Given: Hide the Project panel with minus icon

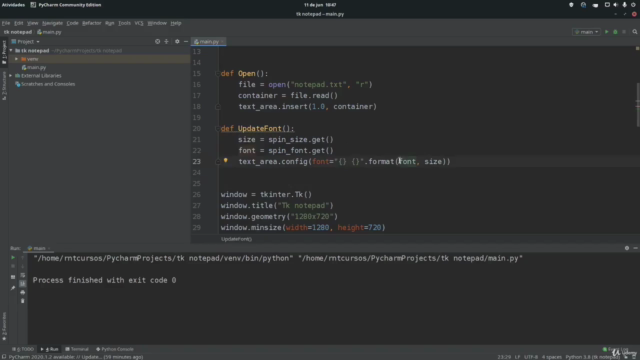Looking at the screenshot, I should (x=186, y=42).
